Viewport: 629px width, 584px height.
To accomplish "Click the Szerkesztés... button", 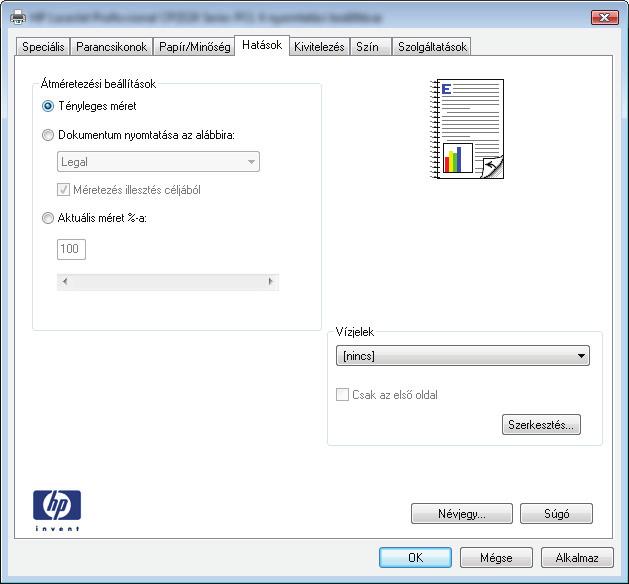I will [x=541, y=425].
